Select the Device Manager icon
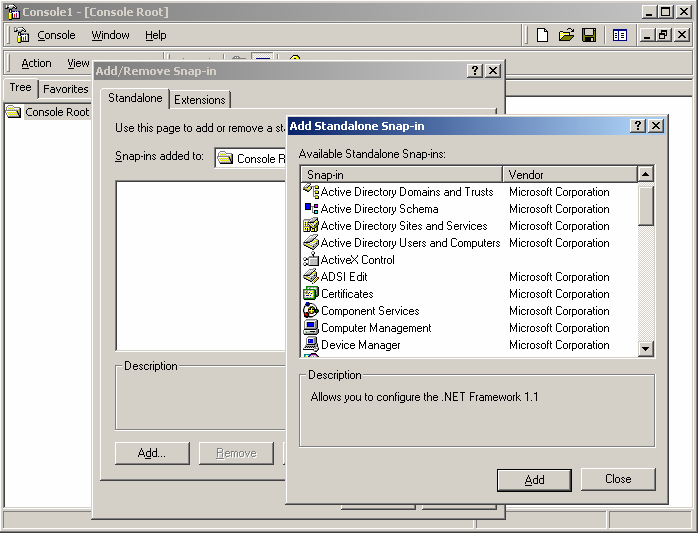The width and height of the screenshot is (698, 533). point(311,344)
